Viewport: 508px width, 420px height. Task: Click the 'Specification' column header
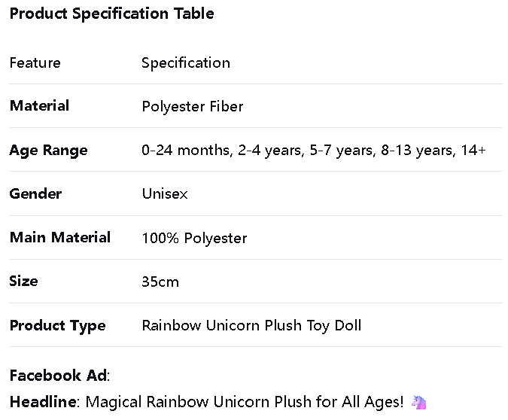(x=186, y=62)
